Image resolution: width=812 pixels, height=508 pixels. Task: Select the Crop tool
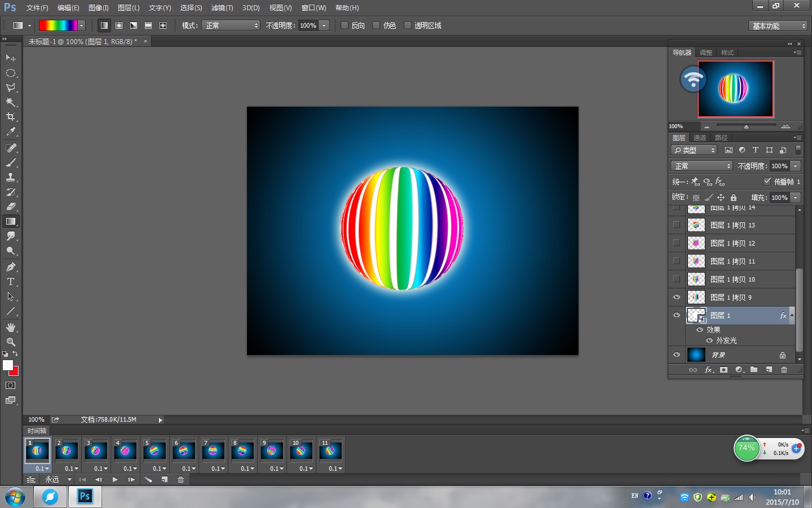click(11, 117)
